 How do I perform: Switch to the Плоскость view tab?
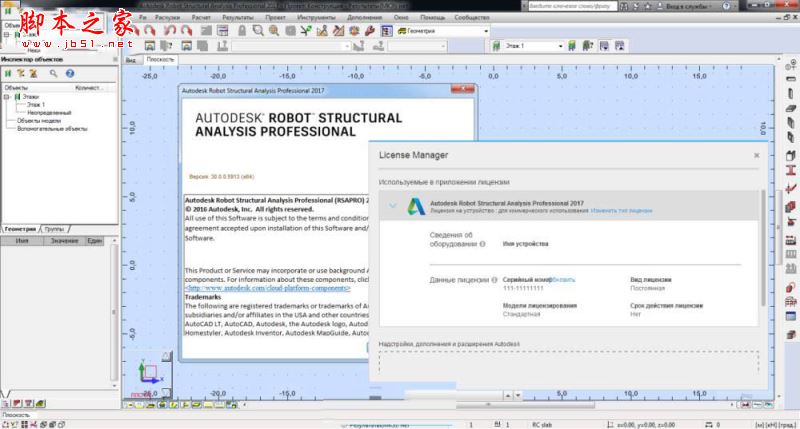click(x=160, y=60)
